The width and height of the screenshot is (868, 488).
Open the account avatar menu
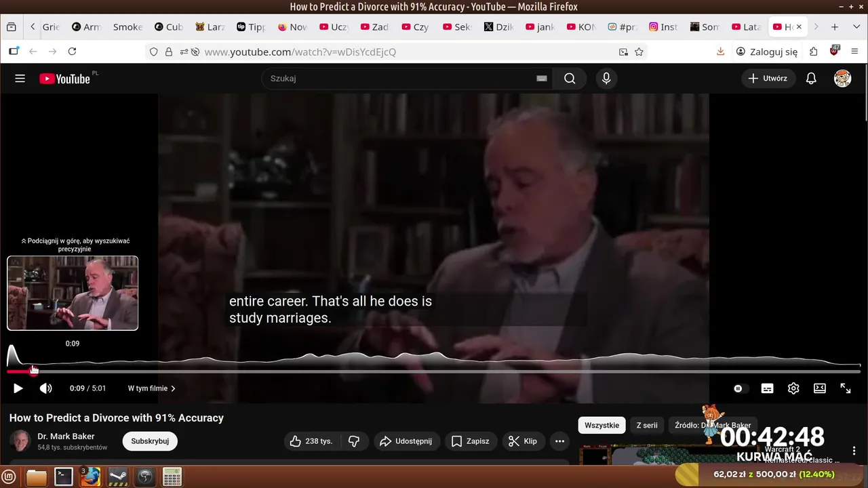click(842, 79)
